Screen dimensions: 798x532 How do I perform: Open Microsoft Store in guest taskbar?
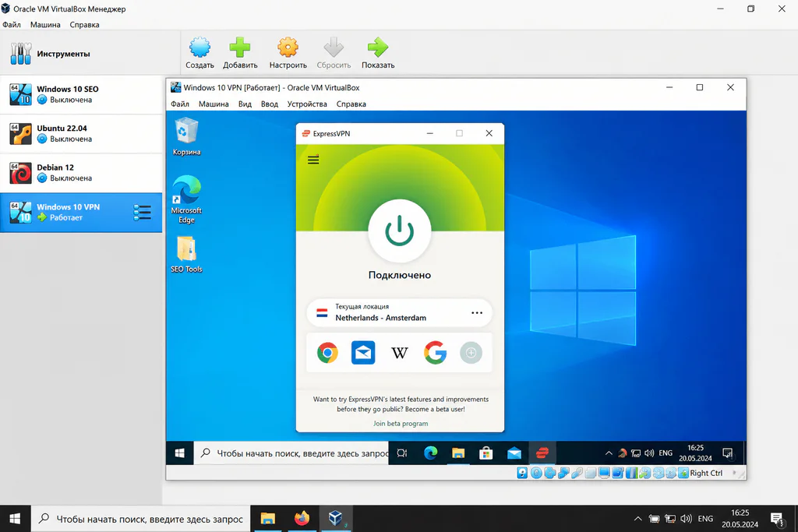486,453
